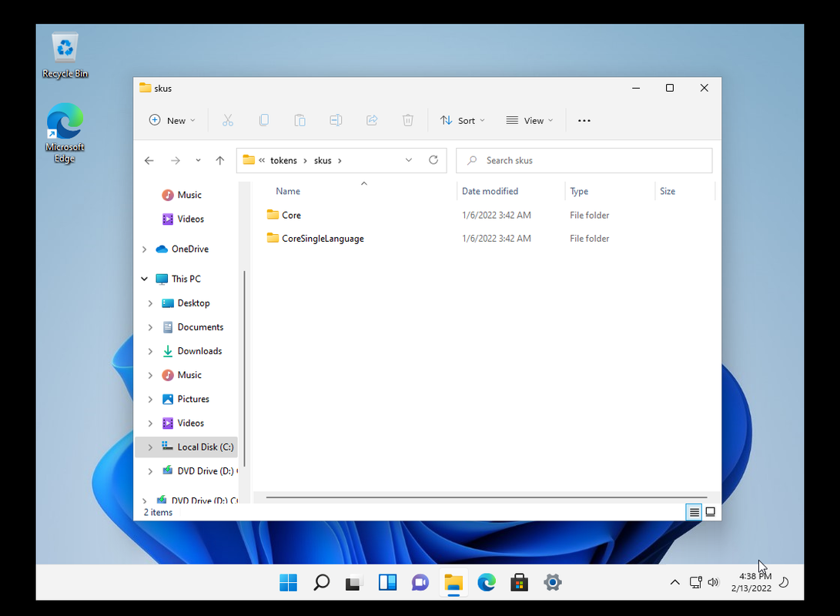The width and height of the screenshot is (840, 616).
Task: Click the Search skus field
Action: (584, 160)
